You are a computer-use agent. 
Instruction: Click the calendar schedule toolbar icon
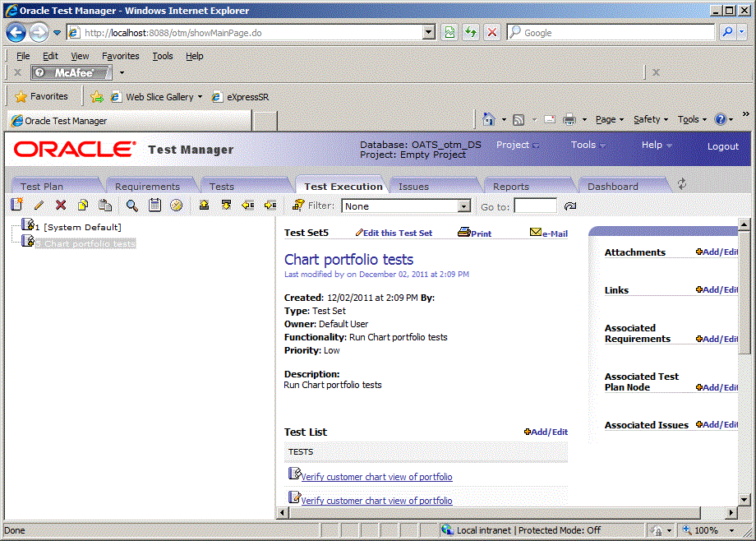tap(154, 205)
